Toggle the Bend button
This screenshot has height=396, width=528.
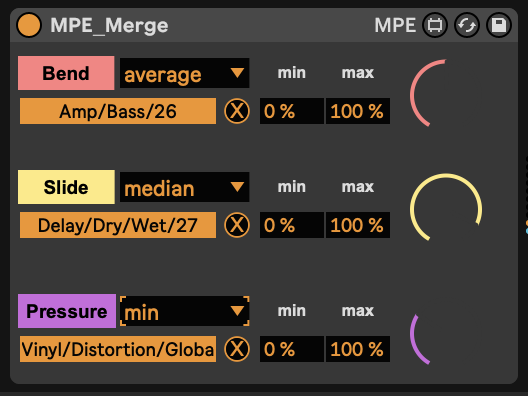pos(66,73)
